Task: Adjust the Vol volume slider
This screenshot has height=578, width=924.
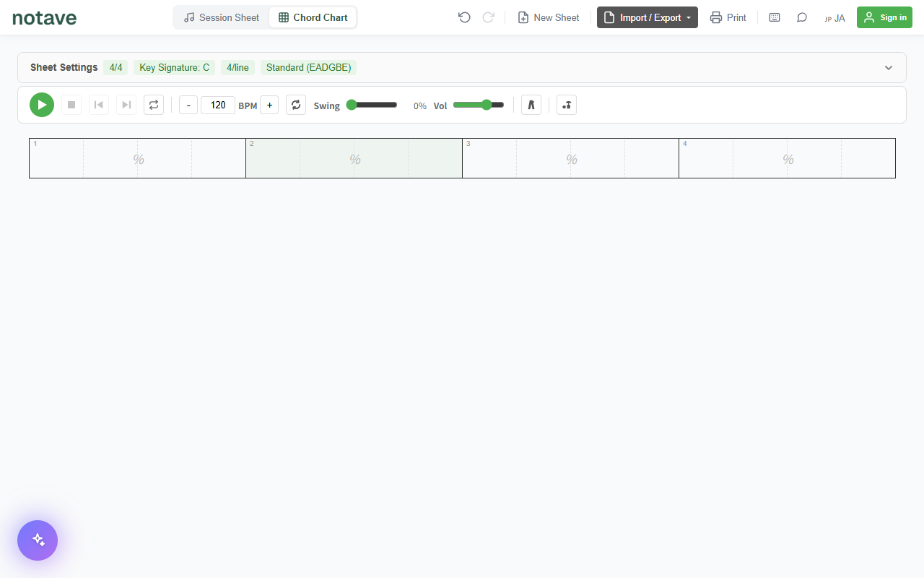Action: (479, 105)
